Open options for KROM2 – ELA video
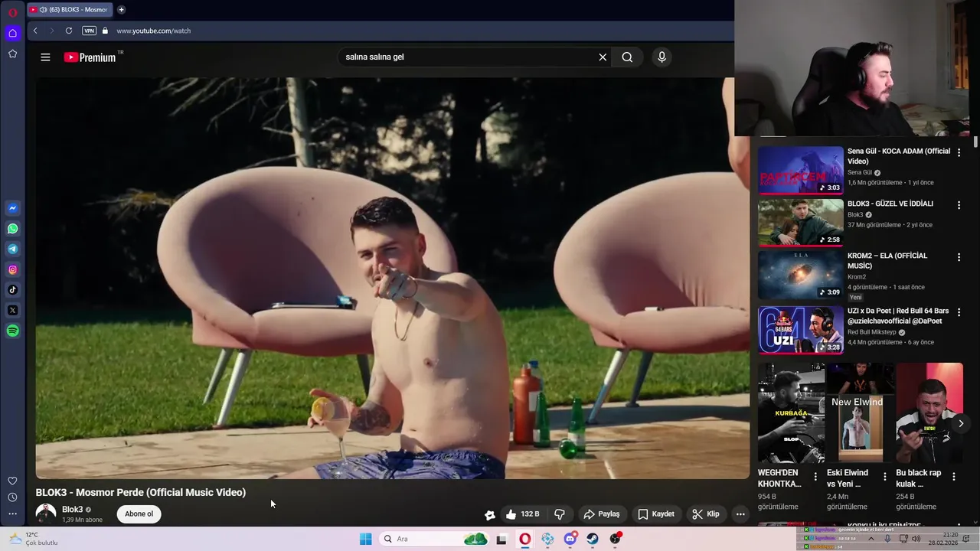 959,257
